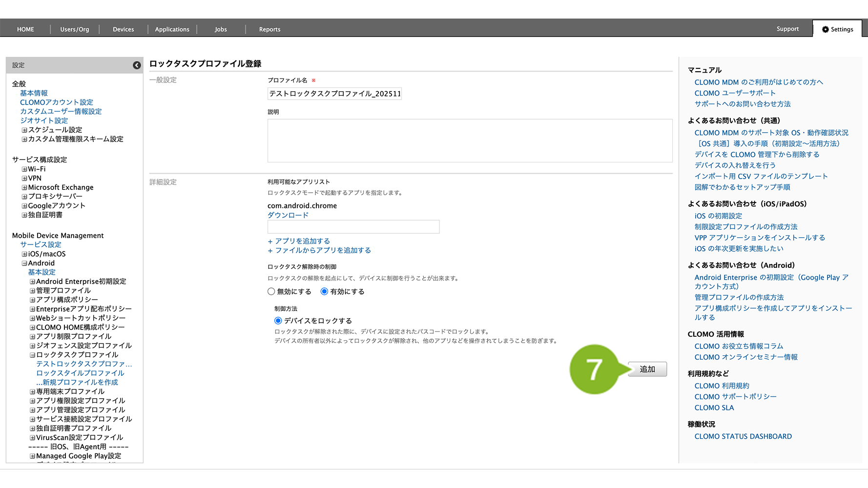Open the Applications menu tab

(172, 29)
